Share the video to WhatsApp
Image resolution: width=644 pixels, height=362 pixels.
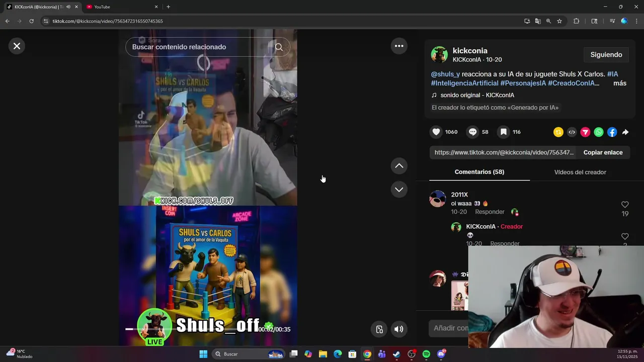click(x=599, y=132)
